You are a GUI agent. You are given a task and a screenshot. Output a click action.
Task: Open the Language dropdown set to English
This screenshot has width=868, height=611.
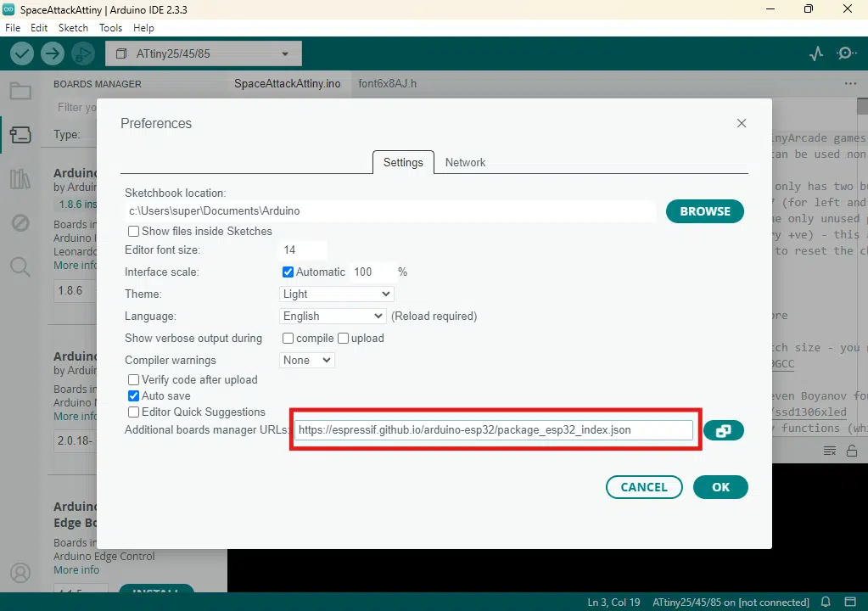pos(333,316)
